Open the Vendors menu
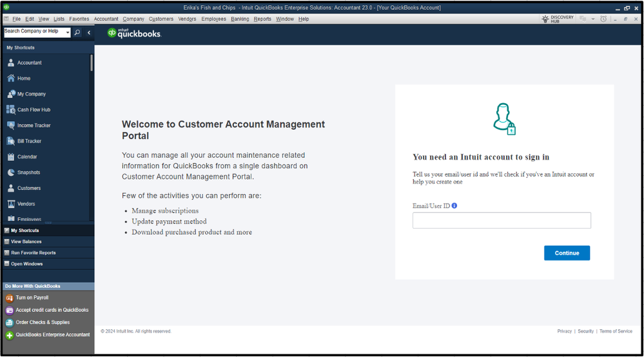The width and height of the screenshot is (644, 357). pos(187,19)
